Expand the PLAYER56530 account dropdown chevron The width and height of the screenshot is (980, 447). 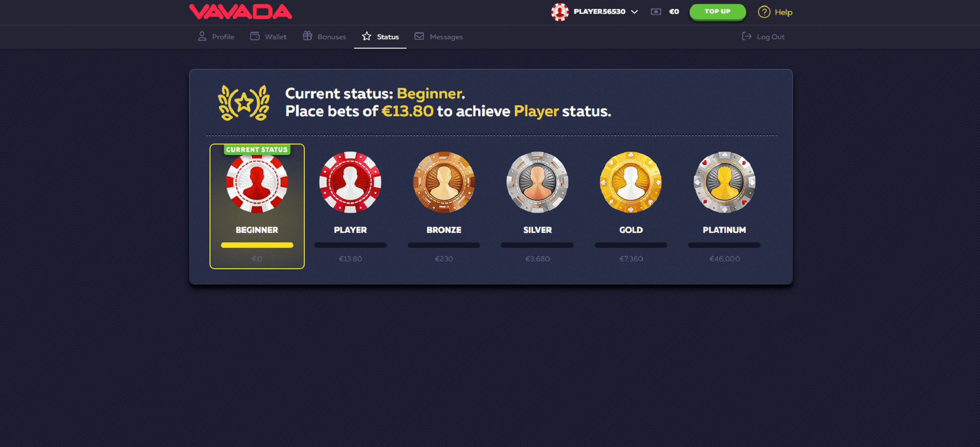click(x=634, y=12)
